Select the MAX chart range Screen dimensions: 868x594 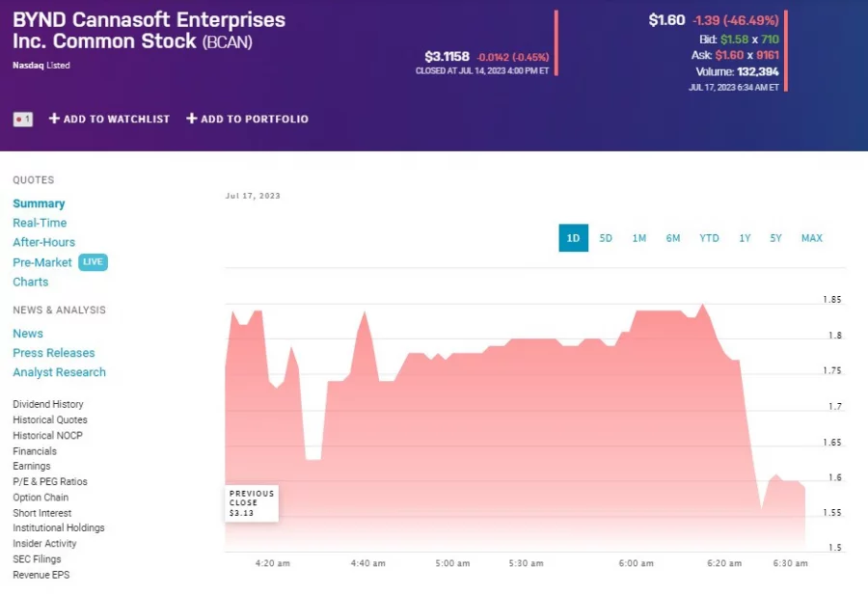click(811, 238)
